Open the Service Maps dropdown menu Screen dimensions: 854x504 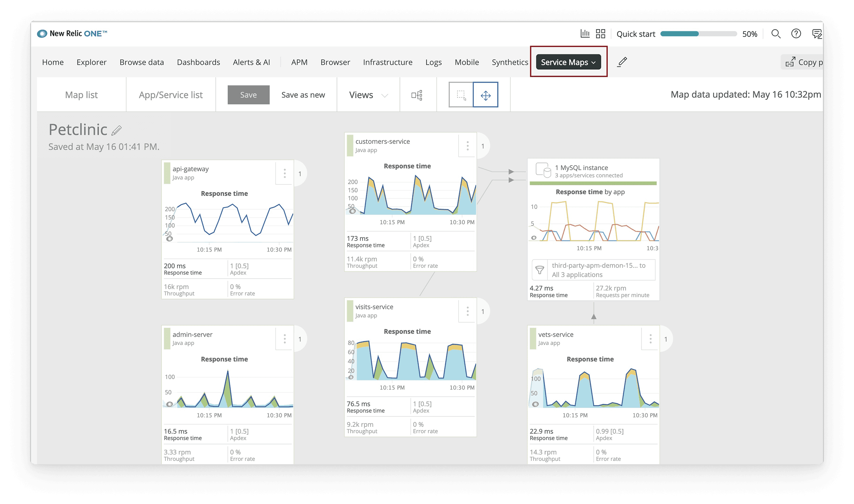[x=568, y=62]
